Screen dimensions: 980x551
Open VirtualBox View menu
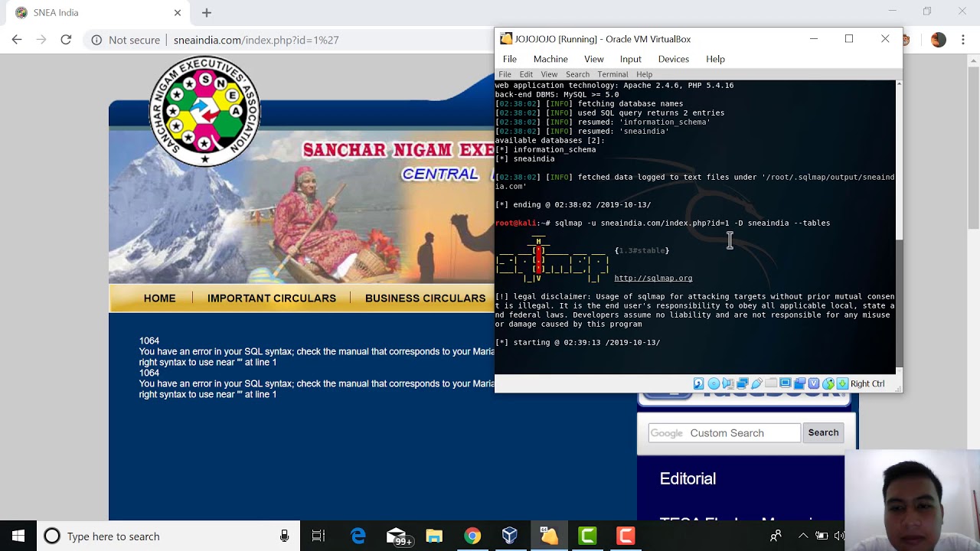594,59
